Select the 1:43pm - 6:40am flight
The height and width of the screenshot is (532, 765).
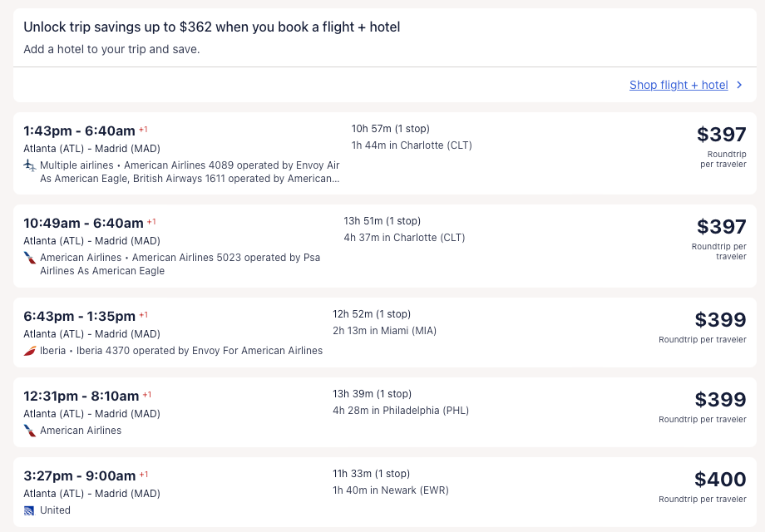click(79, 131)
